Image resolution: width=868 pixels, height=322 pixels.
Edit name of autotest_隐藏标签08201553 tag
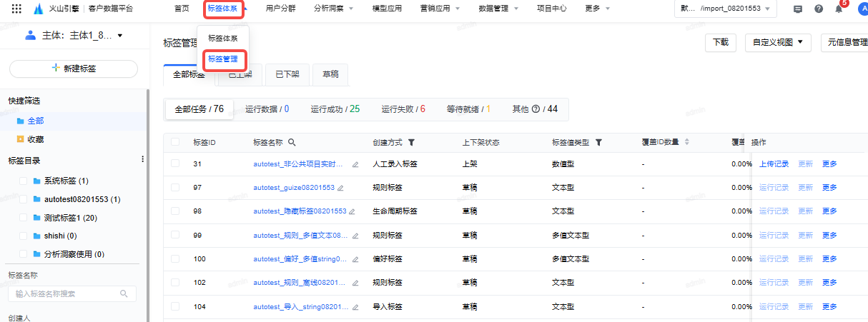(x=352, y=211)
